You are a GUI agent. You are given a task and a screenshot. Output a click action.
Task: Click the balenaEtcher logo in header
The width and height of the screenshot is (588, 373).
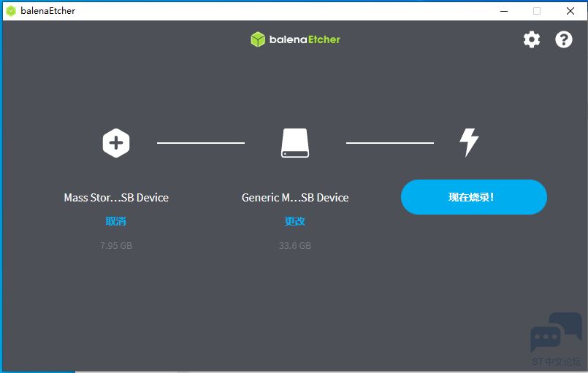coord(295,39)
